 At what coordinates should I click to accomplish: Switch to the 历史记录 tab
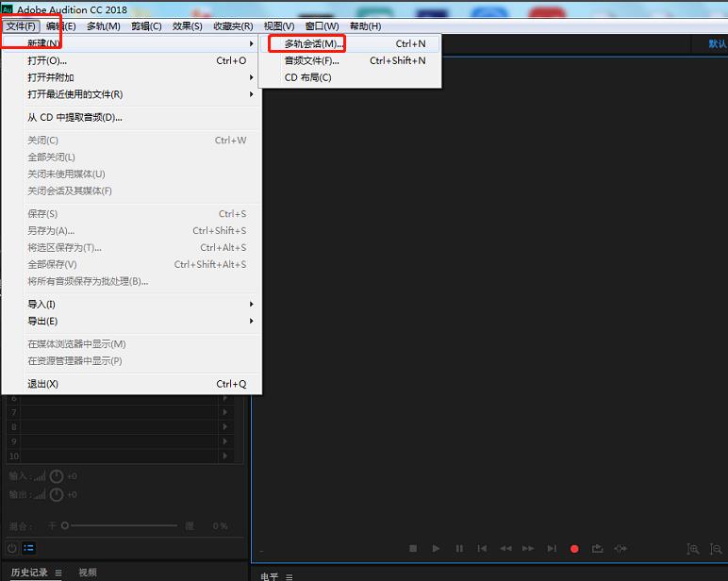[x=29, y=573]
